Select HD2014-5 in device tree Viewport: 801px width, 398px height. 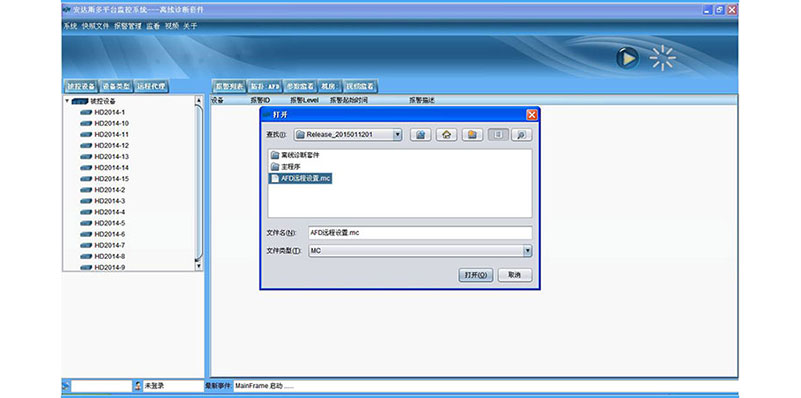click(x=110, y=223)
